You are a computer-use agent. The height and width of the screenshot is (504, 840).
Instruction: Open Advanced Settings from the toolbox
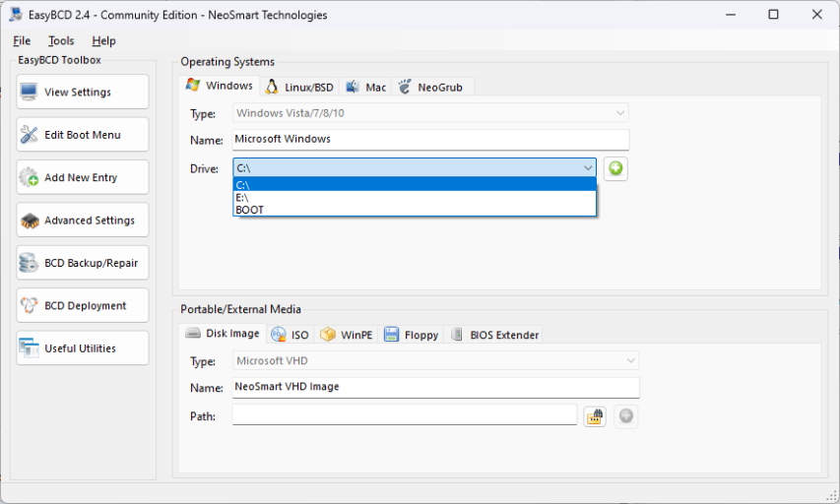[x=83, y=220]
